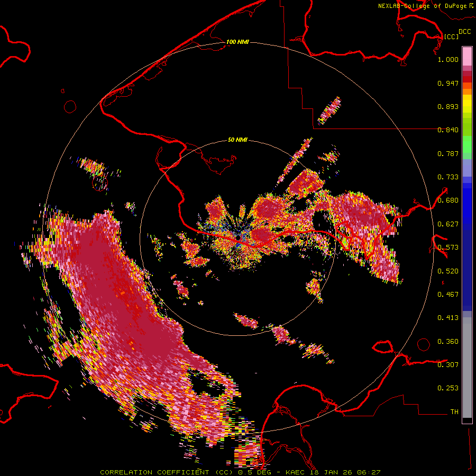
Task: Click the 18 JAN 26 date stamp
Action: click(x=331, y=472)
